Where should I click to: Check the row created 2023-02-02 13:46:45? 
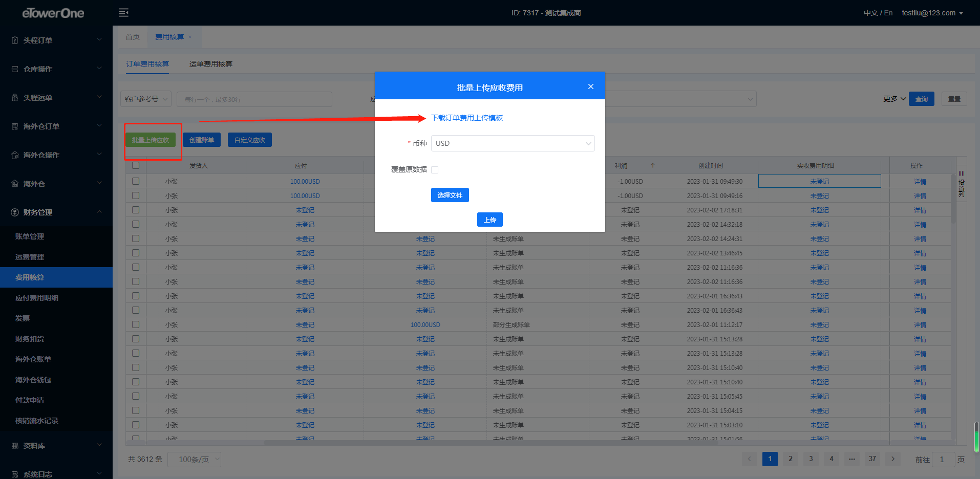pyautogui.click(x=136, y=253)
